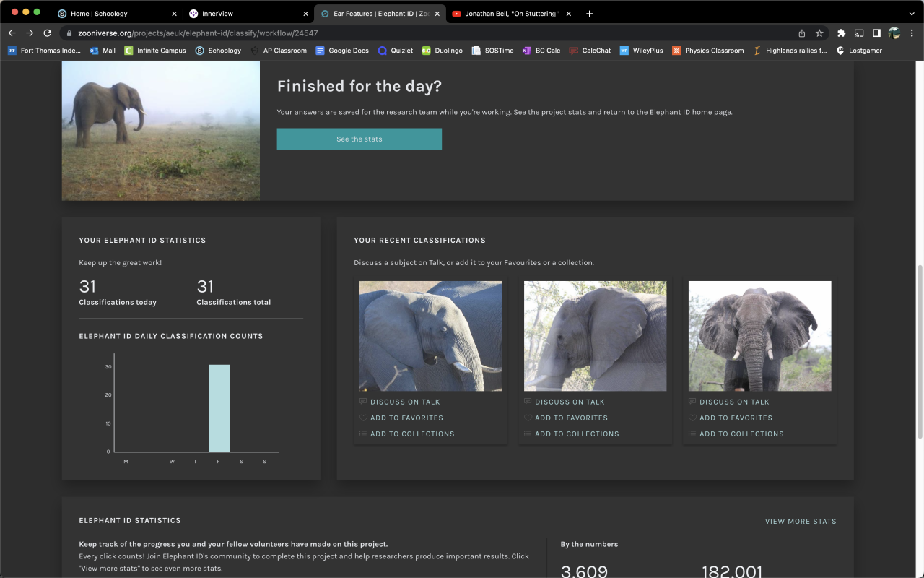Click the elephant in fog photo
Image resolution: width=924 pixels, height=578 pixels.
pyautogui.click(x=161, y=130)
